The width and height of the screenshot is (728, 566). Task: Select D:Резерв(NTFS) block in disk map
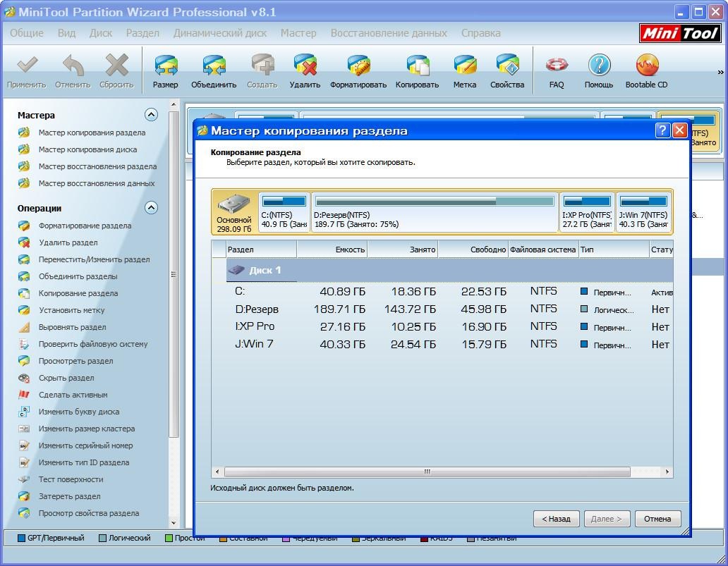click(x=435, y=212)
